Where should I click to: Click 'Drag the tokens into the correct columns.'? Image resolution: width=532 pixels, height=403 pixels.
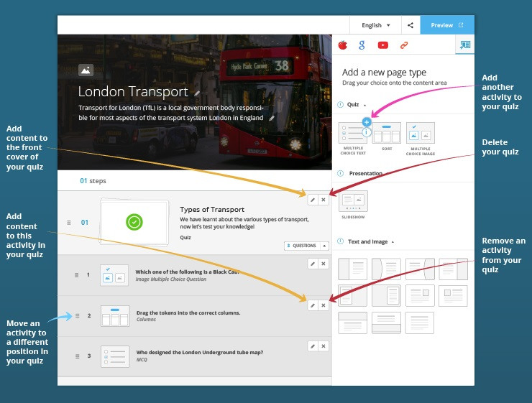click(x=188, y=312)
